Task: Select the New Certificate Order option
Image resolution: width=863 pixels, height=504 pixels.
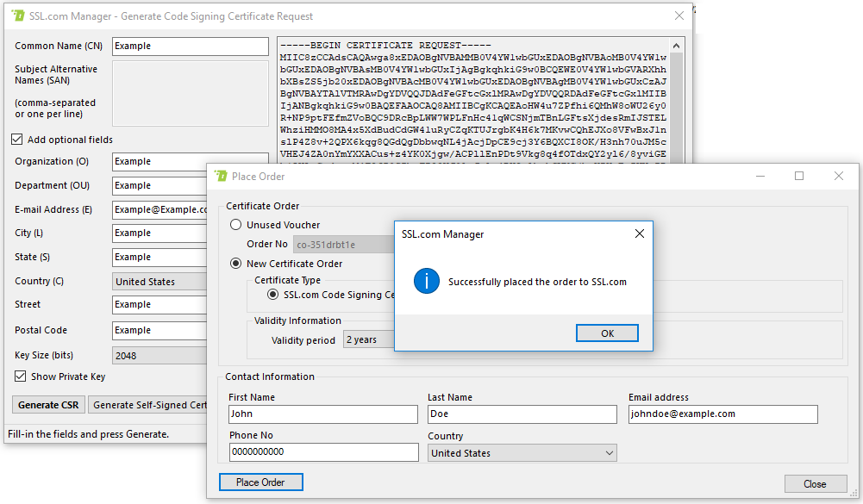Action: pos(236,264)
